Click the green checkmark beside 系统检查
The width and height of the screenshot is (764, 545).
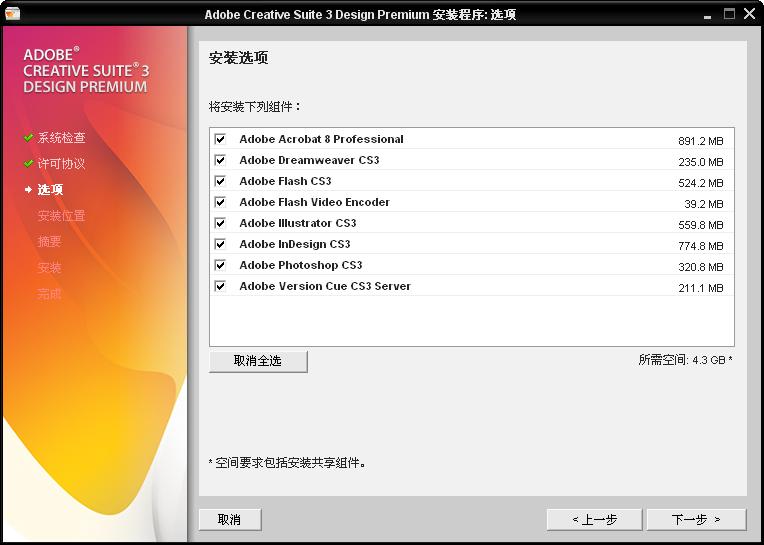coord(29,137)
